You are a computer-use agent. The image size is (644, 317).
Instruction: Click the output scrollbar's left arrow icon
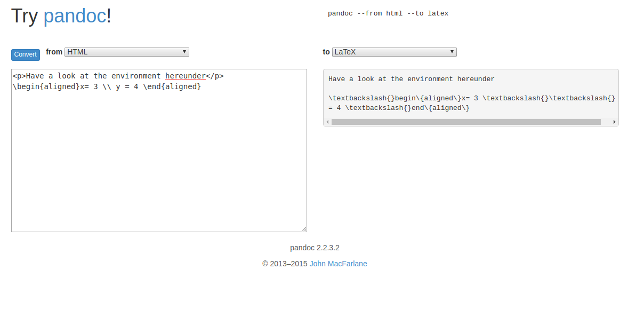[x=327, y=122]
